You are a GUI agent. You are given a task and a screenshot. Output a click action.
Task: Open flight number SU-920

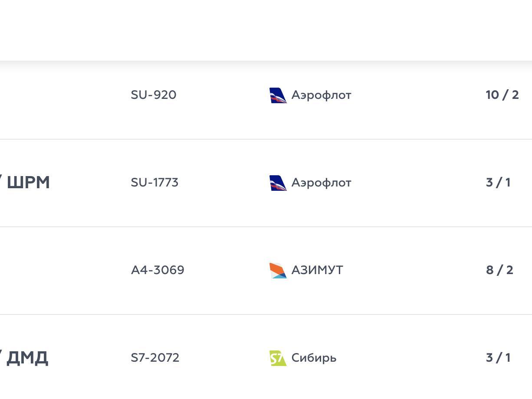(154, 95)
